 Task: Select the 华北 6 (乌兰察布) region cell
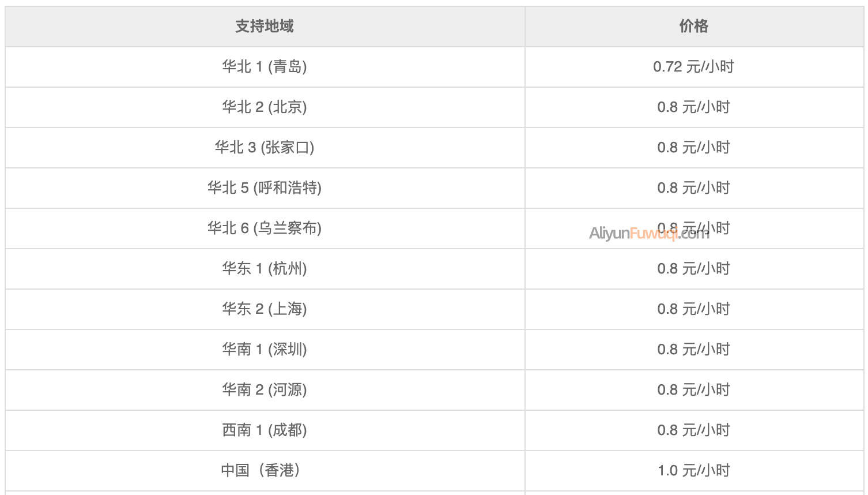(265, 228)
